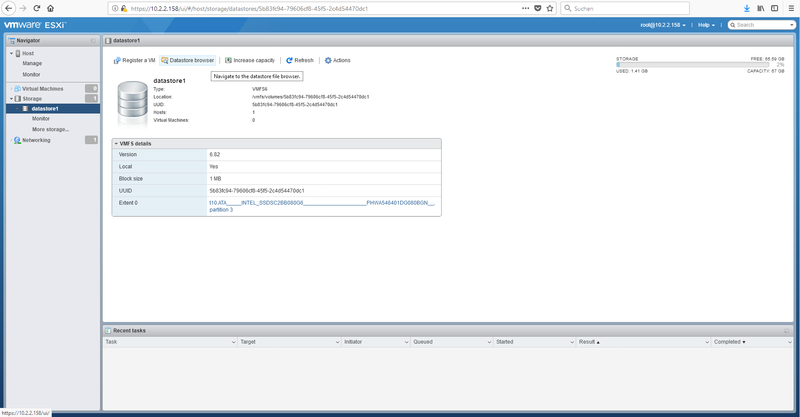This screenshot has width=800, height=417.
Task: Select Networking in the navigator
Action: tap(36, 140)
